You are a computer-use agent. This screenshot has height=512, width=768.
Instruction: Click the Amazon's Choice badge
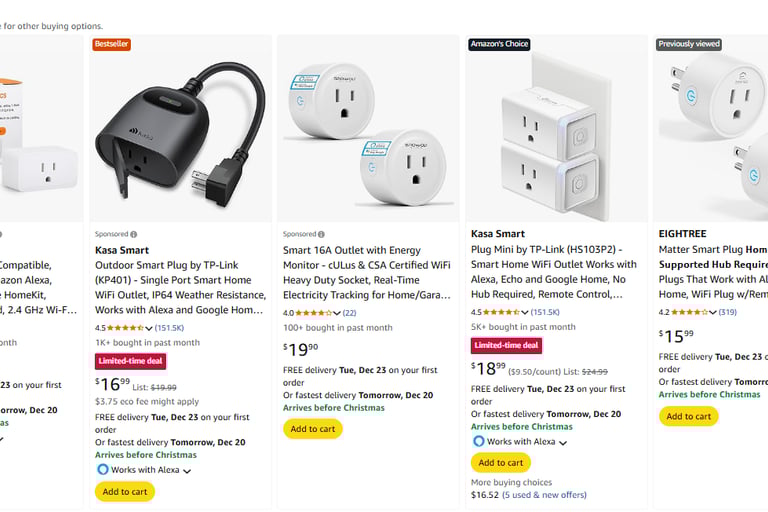coord(499,44)
